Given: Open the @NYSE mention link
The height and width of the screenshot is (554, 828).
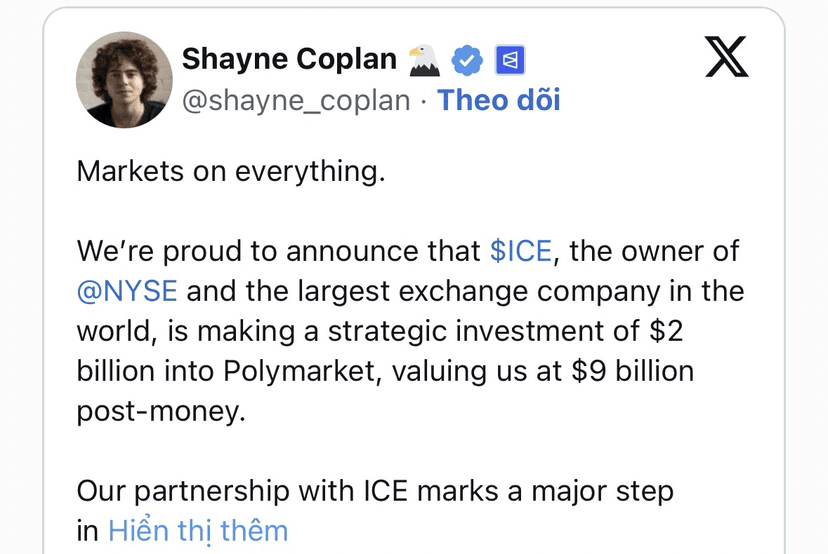Looking at the screenshot, I should [127, 291].
